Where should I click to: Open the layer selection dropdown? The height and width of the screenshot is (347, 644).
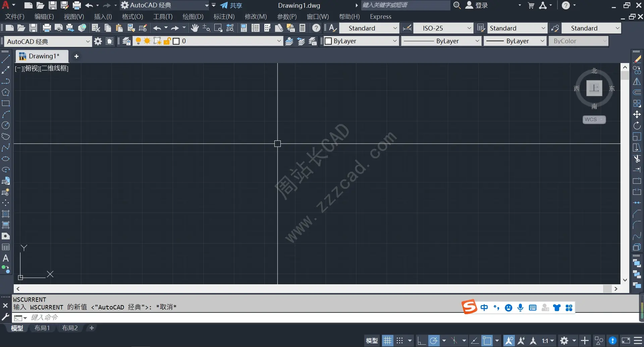click(x=279, y=41)
